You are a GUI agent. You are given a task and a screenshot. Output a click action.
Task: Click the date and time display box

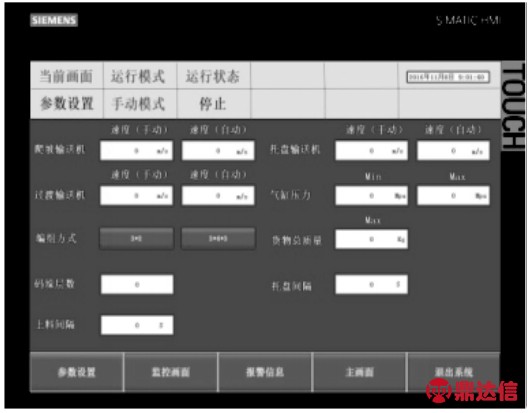click(448, 77)
